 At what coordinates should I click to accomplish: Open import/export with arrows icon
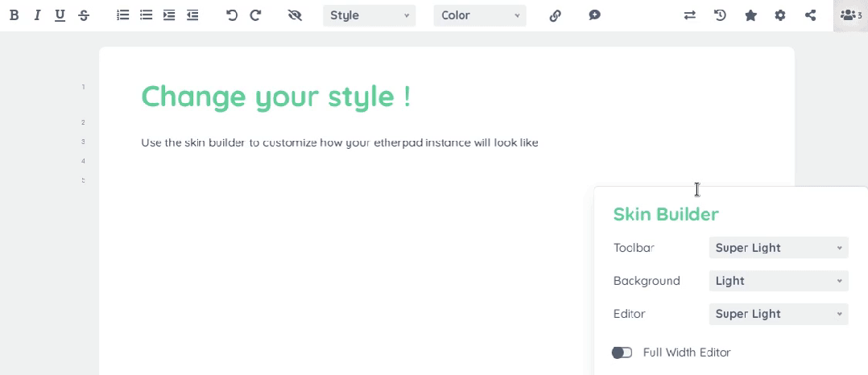coord(689,15)
